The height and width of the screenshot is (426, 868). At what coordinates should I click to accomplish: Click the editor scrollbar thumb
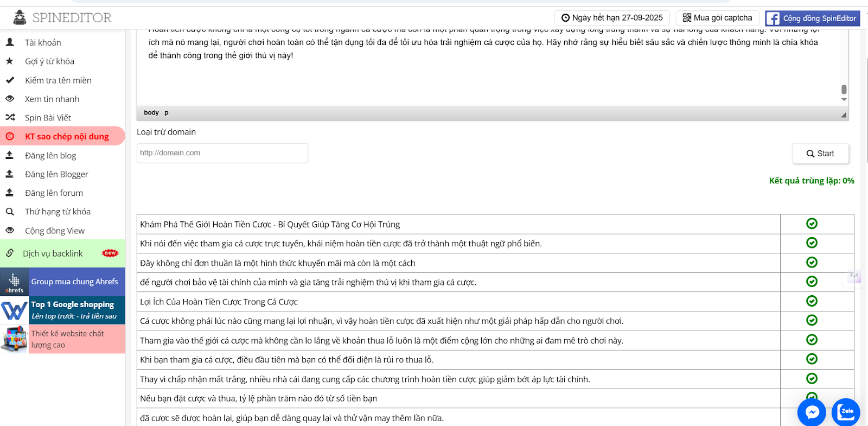click(844, 90)
